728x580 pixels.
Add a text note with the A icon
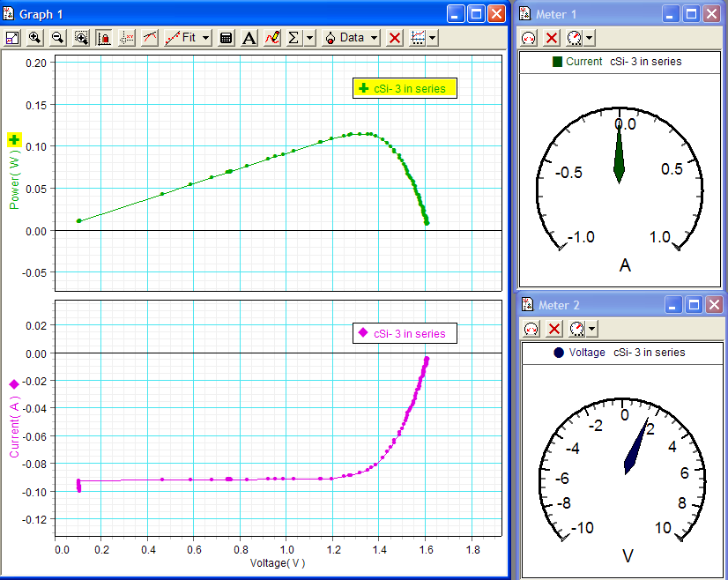click(249, 38)
